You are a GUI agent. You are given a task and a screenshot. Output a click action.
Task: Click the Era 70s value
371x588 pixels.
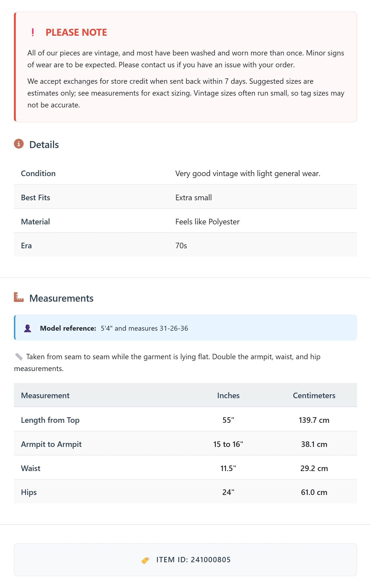point(181,246)
